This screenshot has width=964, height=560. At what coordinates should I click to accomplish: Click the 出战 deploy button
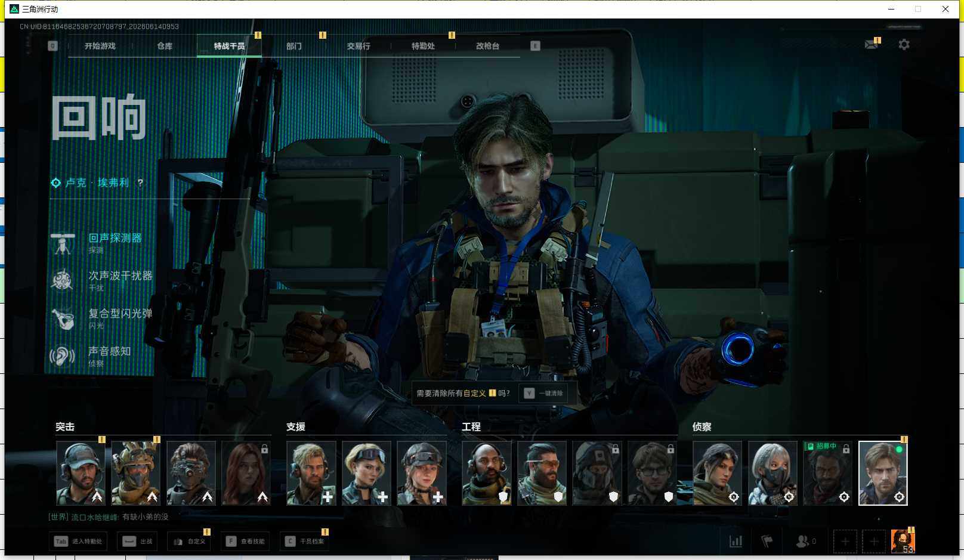138,542
